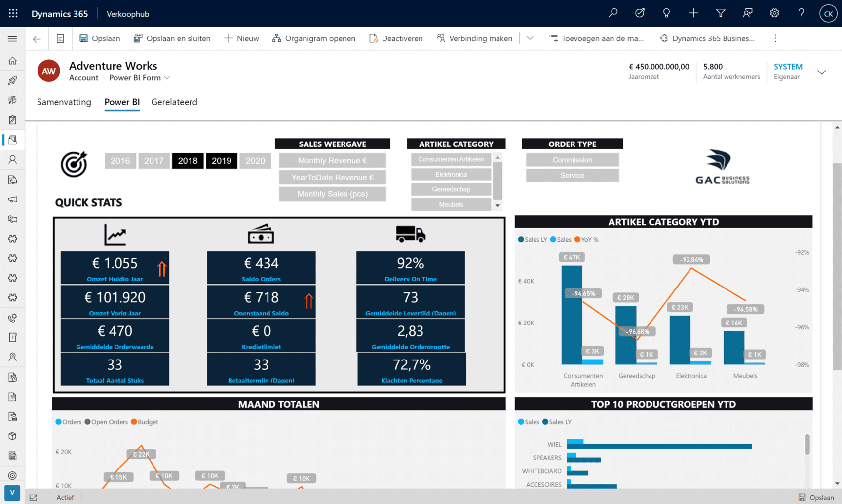Open the area switcher V button
The width and height of the screenshot is (842, 504).
coord(12,493)
